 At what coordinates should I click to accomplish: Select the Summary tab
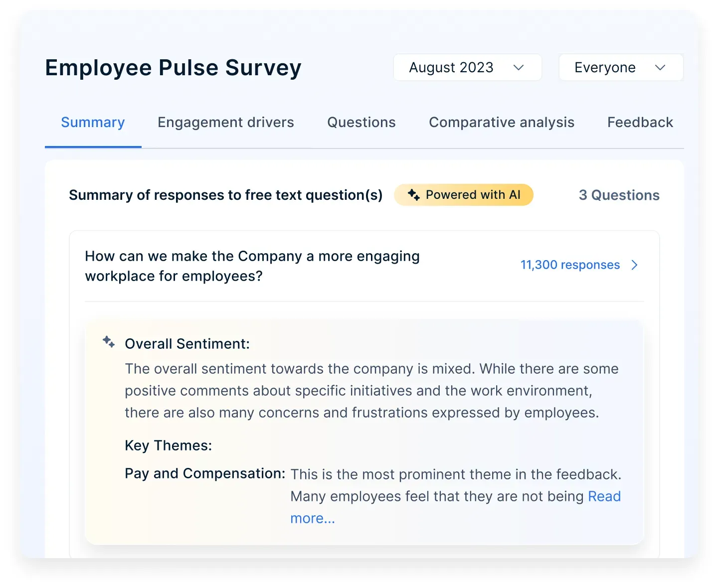(x=93, y=123)
